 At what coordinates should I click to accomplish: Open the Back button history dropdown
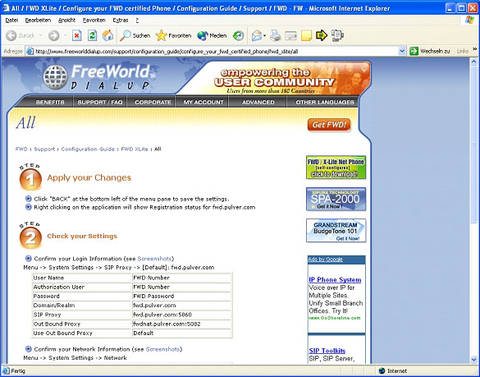41,36
